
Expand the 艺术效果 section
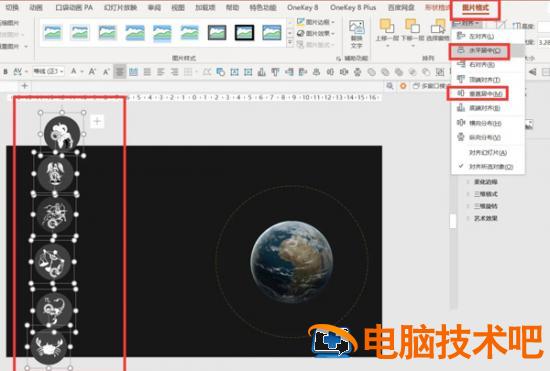(485, 218)
